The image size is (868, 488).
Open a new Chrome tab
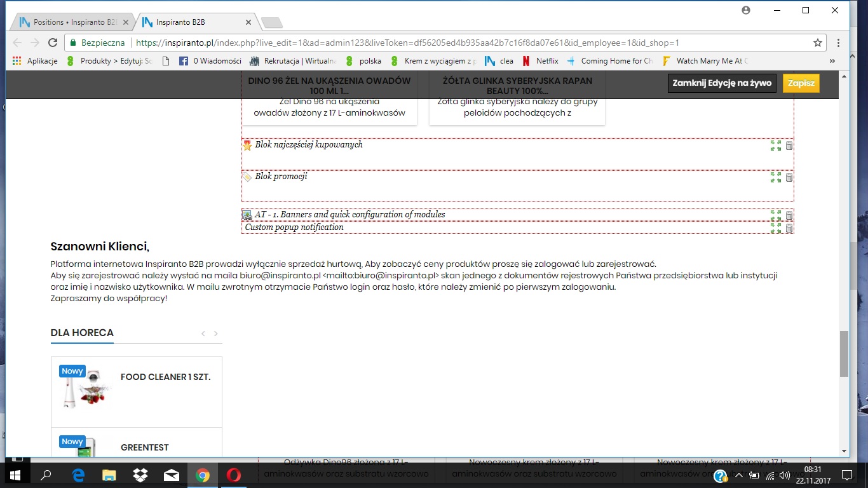click(x=272, y=23)
